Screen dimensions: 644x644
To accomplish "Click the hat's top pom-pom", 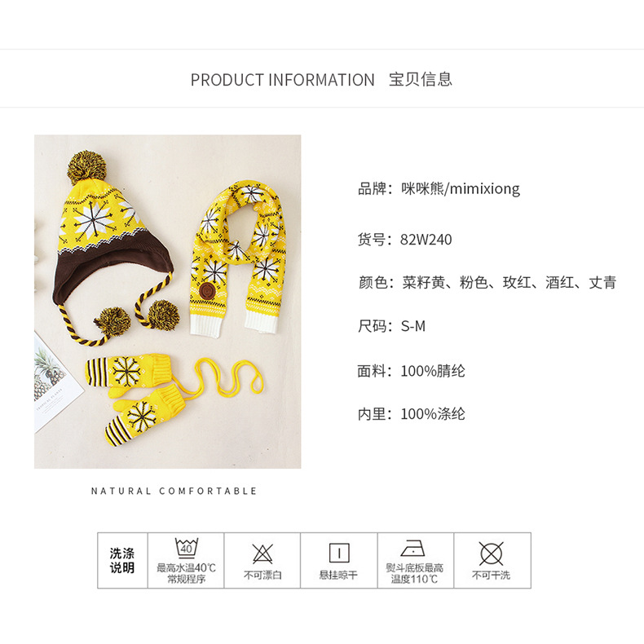I will coord(86,167).
